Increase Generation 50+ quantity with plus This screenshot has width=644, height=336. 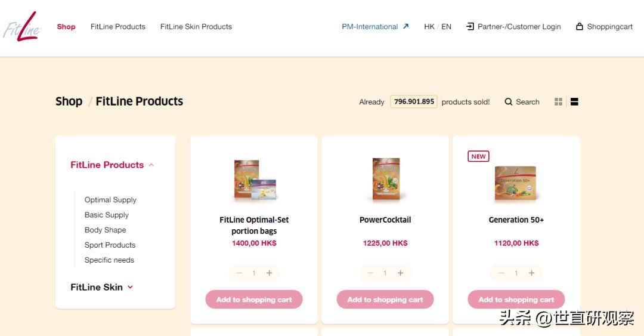coord(531,273)
